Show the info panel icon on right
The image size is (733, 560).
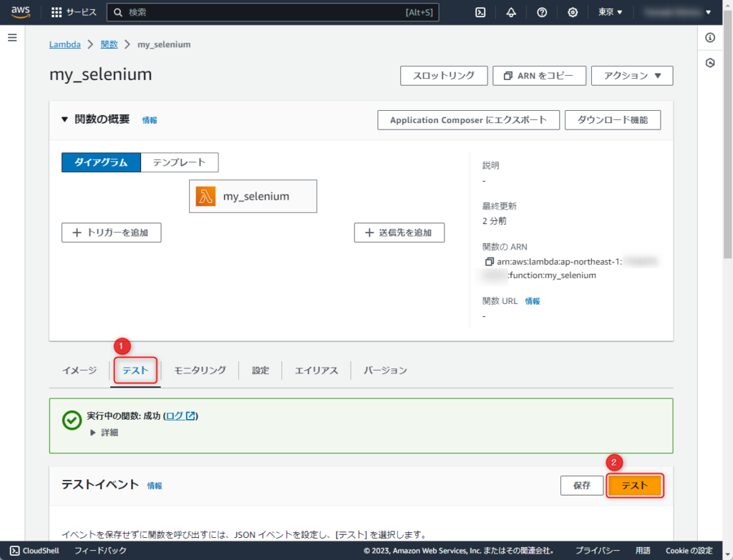710,37
